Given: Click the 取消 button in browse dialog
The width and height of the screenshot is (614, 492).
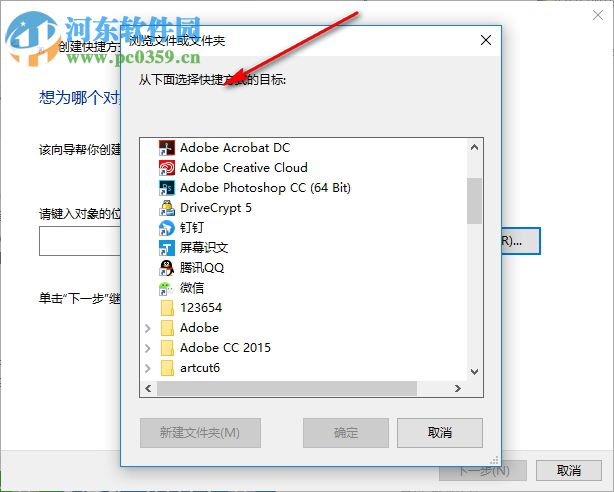Looking at the screenshot, I should click(x=440, y=432).
